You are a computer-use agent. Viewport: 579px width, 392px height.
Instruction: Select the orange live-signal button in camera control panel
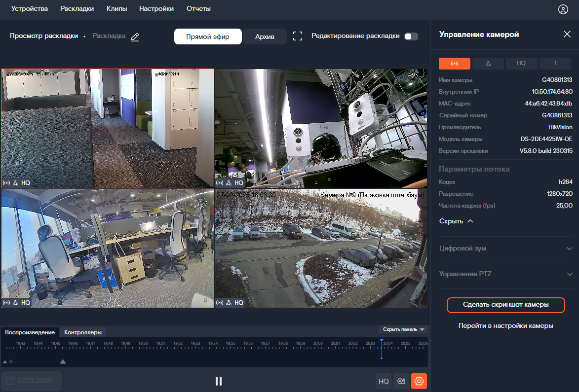[455, 64]
